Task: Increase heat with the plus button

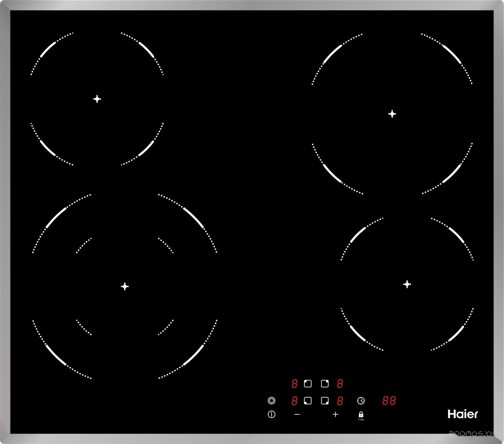Action: point(335,415)
